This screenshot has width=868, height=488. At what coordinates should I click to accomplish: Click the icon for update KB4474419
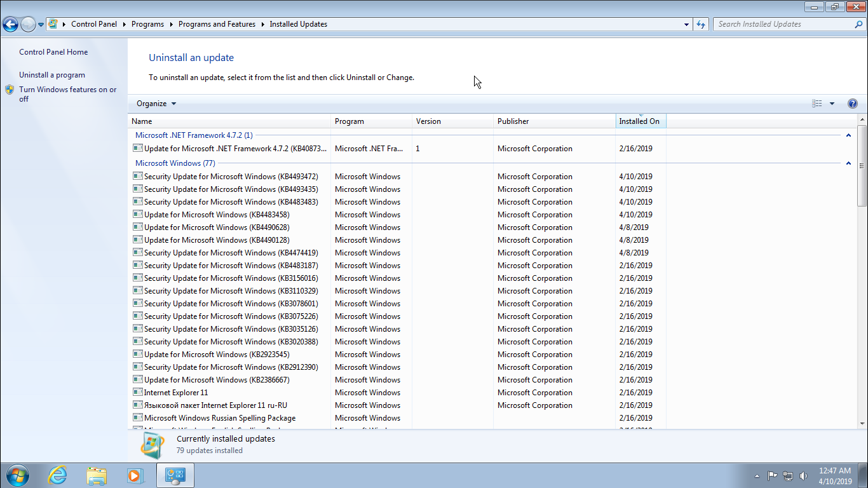138,252
